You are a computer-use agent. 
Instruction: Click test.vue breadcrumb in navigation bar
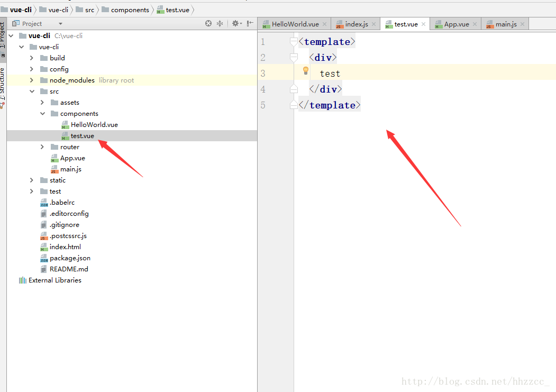pyautogui.click(x=178, y=10)
